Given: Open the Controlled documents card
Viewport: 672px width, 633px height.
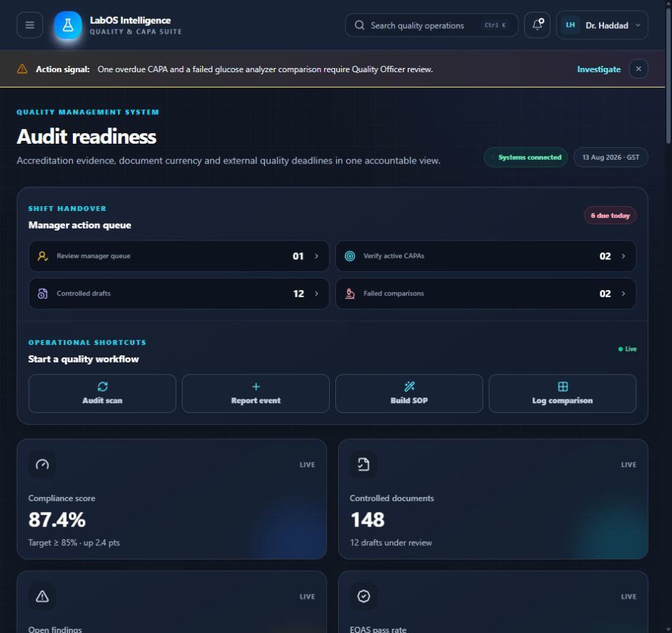Looking at the screenshot, I should pos(493,499).
